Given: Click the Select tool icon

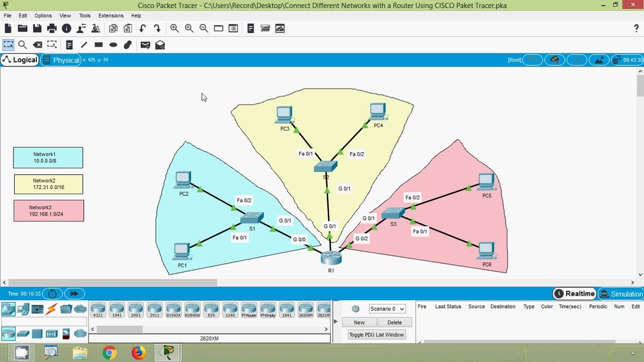Looking at the screenshot, I should pyautogui.click(x=8, y=45).
